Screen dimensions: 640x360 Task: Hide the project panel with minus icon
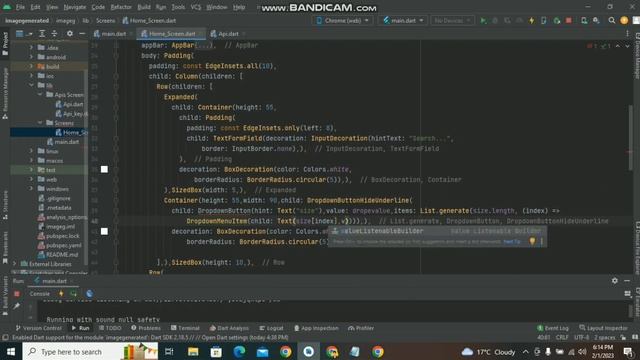(x=82, y=33)
